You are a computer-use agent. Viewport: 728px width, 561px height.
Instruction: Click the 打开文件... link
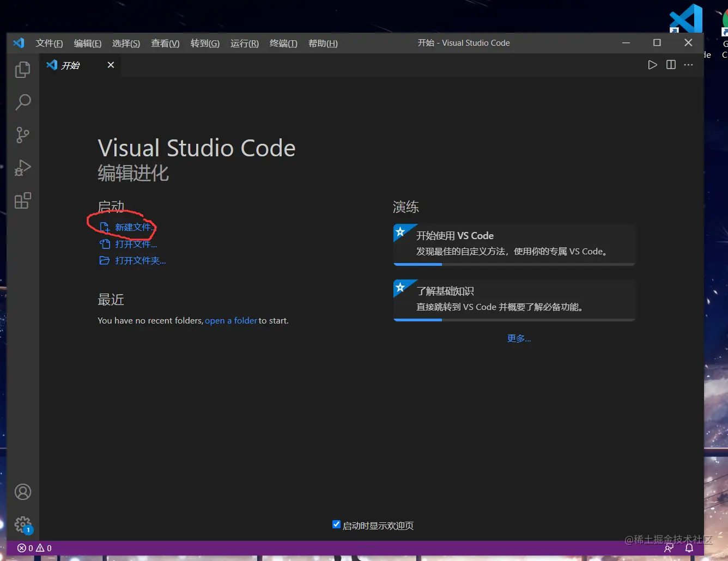(128, 244)
